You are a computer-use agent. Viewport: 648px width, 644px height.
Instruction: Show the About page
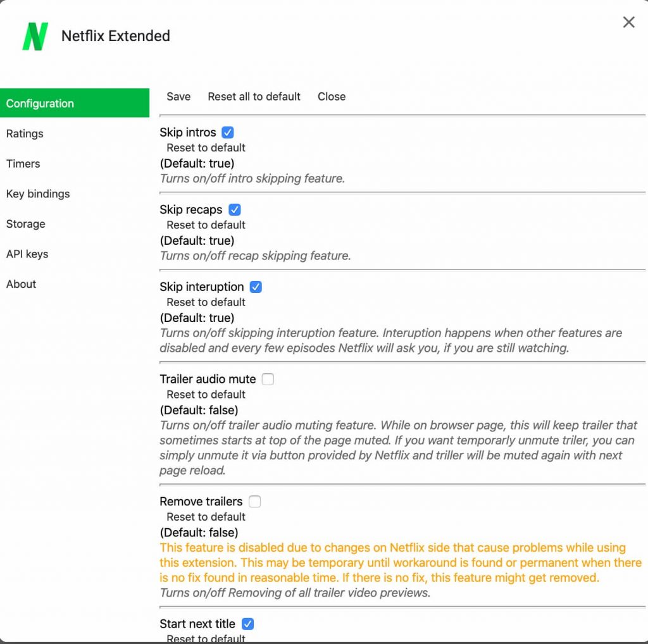21,284
